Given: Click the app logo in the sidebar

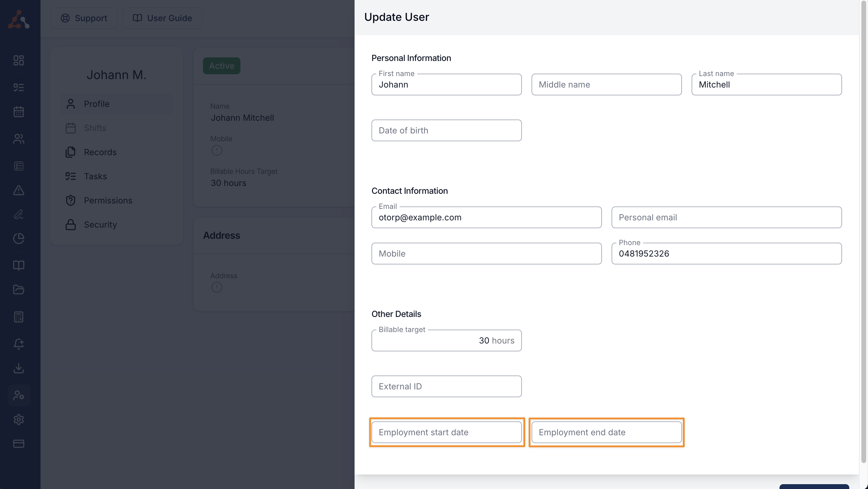Looking at the screenshot, I should (x=18, y=19).
